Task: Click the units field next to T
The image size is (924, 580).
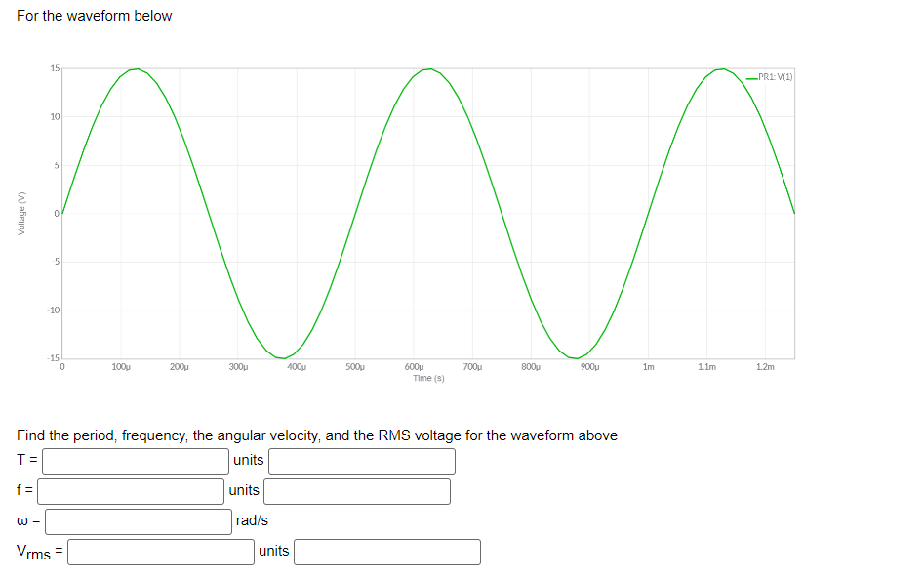Action: (x=361, y=461)
